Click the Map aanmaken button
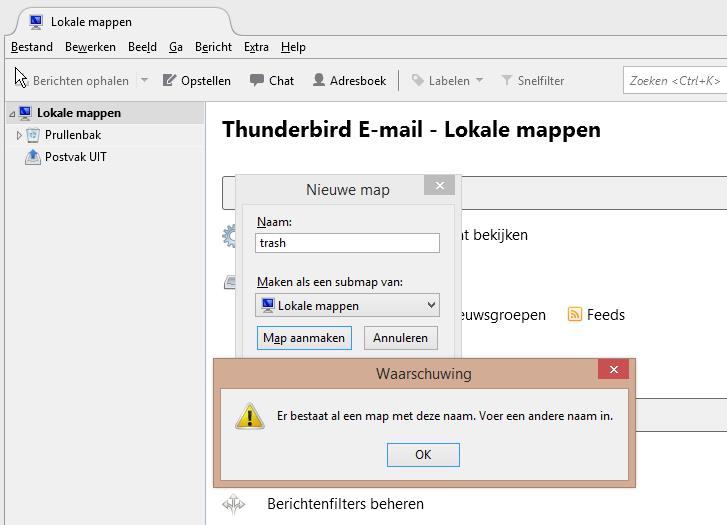The width and height of the screenshot is (727, 525). [304, 338]
